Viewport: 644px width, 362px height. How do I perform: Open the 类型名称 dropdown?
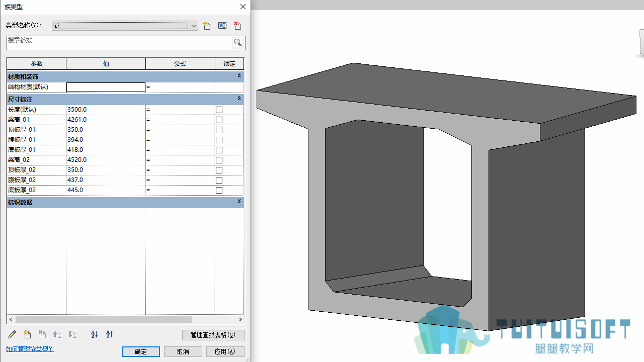click(x=194, y=26)
